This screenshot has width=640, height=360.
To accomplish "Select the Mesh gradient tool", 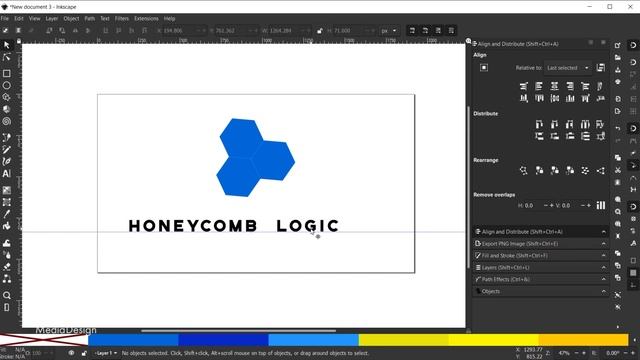I will tap(7, 202).
